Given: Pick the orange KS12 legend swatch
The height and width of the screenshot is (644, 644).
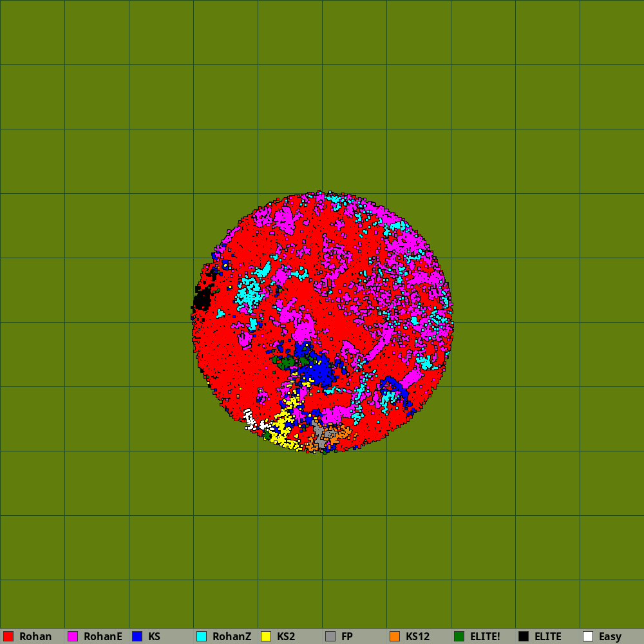Looking at the screenshot, I should pos(395,636).
